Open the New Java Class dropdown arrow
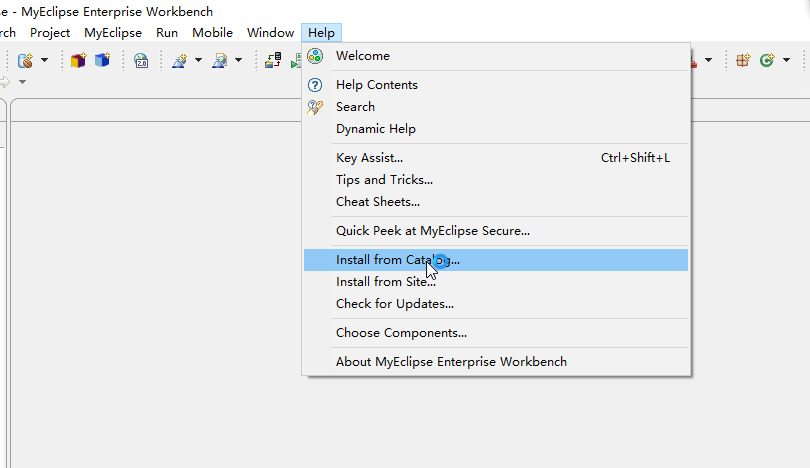The image size is (810, 468). [x=784, y=60]
